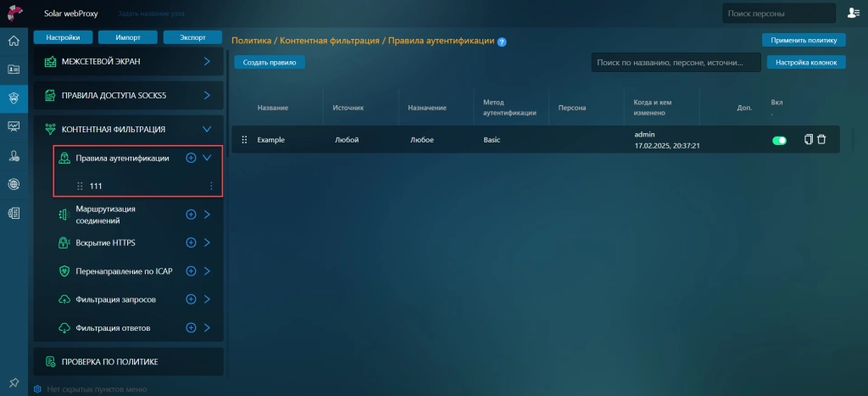The image size is (868, 396).
Task: Focus the Поиск персоны search field
Action: [779, 14]
